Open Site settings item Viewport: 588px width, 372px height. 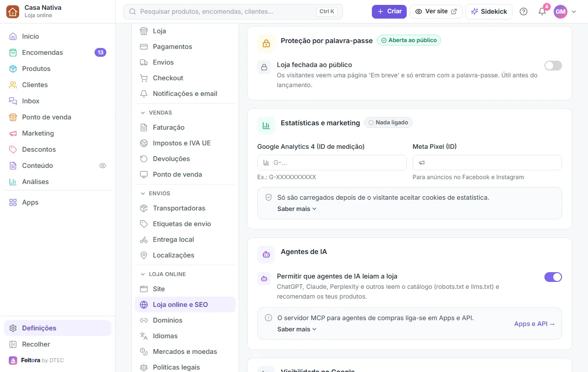coord(185,289)
